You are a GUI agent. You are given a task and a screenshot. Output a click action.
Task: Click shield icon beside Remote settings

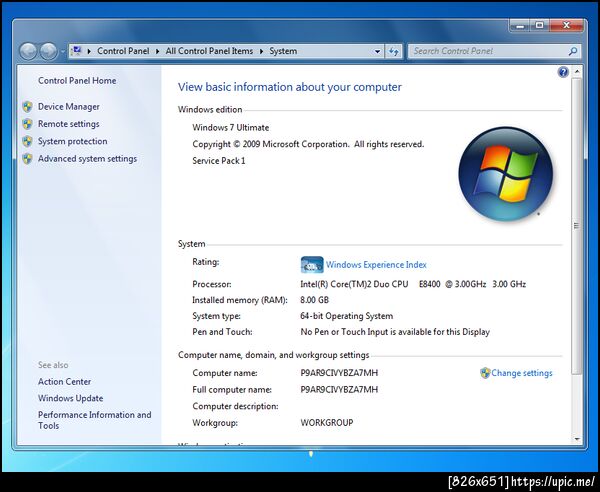pyautogui.click(x=27, y=124)
